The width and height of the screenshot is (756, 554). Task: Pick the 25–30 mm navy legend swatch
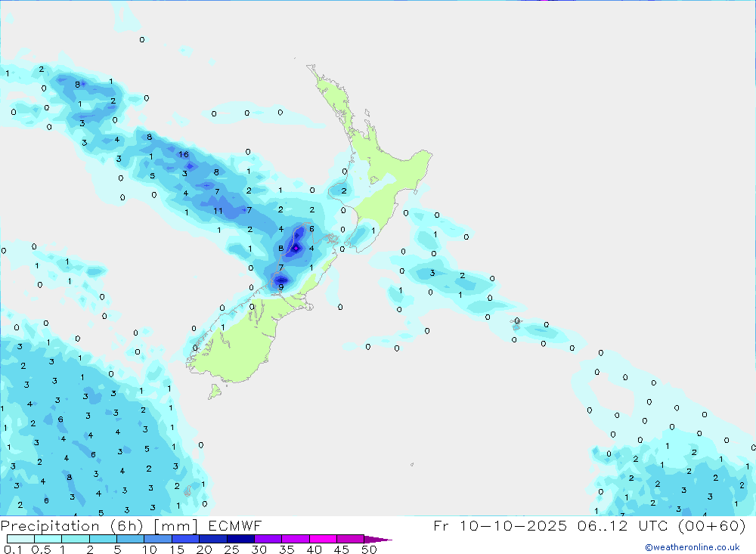pos(240,539)
